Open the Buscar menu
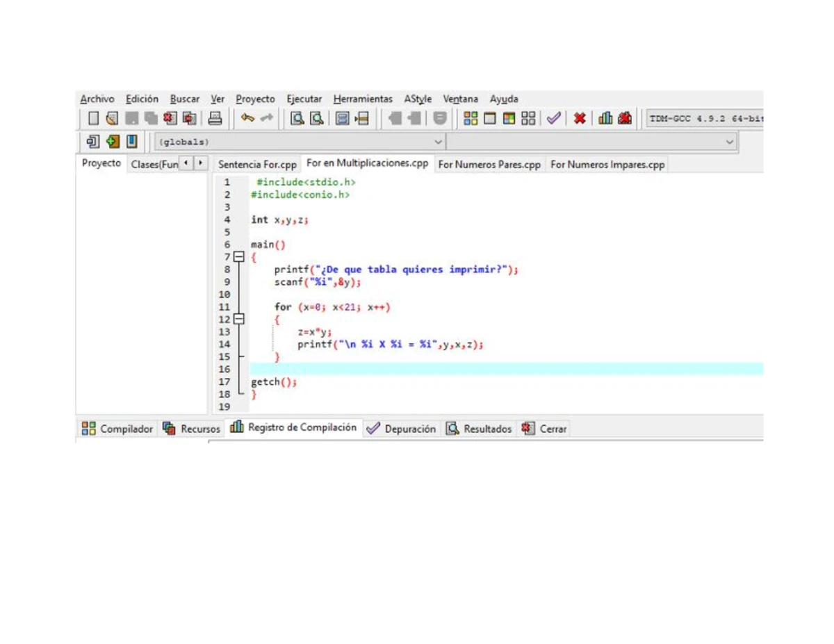This screenshot has height=644, width=834. (x=185, y=99)
